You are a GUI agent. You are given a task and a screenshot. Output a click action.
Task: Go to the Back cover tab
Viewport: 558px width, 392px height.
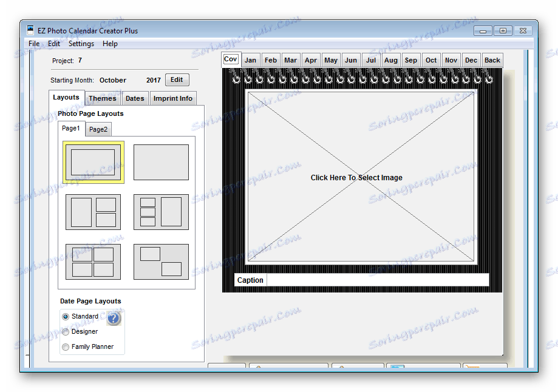click(492, 61)
